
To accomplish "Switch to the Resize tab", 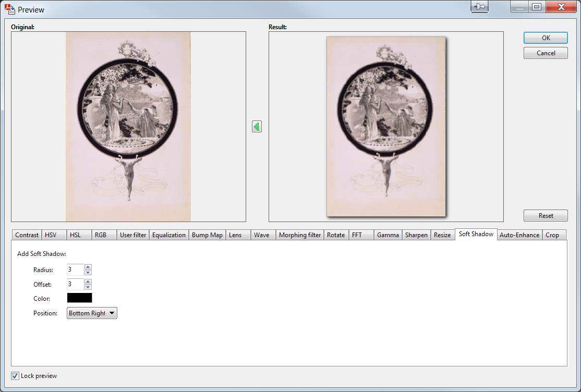I will click(442, 235).
